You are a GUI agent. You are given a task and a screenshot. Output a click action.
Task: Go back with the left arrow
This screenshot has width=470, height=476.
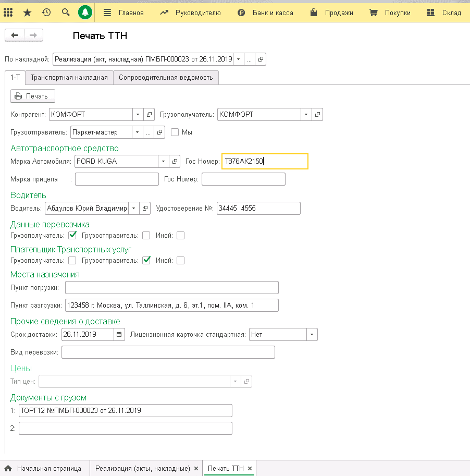15,35
